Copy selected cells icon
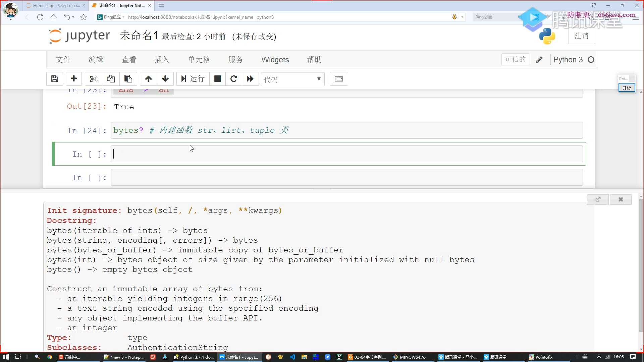 (111, 79)
